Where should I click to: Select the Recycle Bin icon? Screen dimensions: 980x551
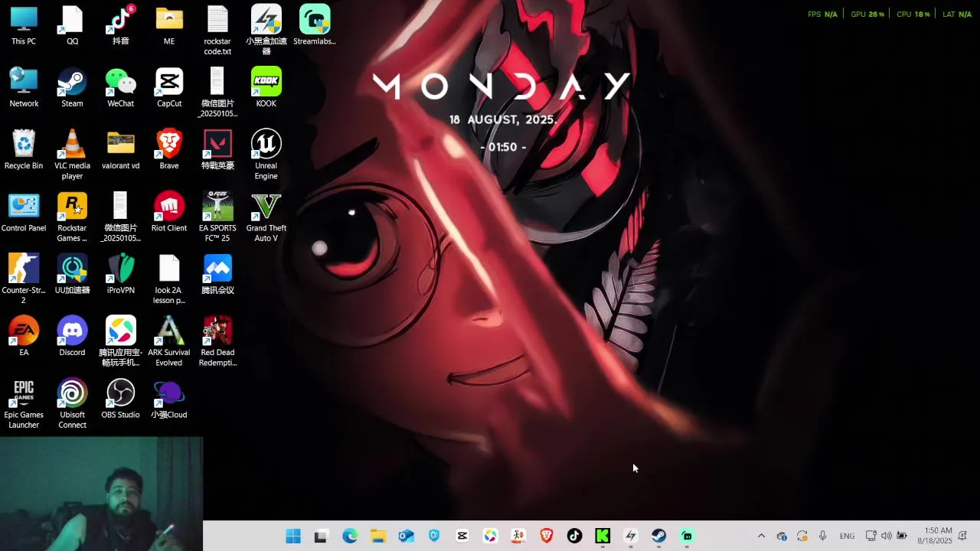[x=24, y=150]
